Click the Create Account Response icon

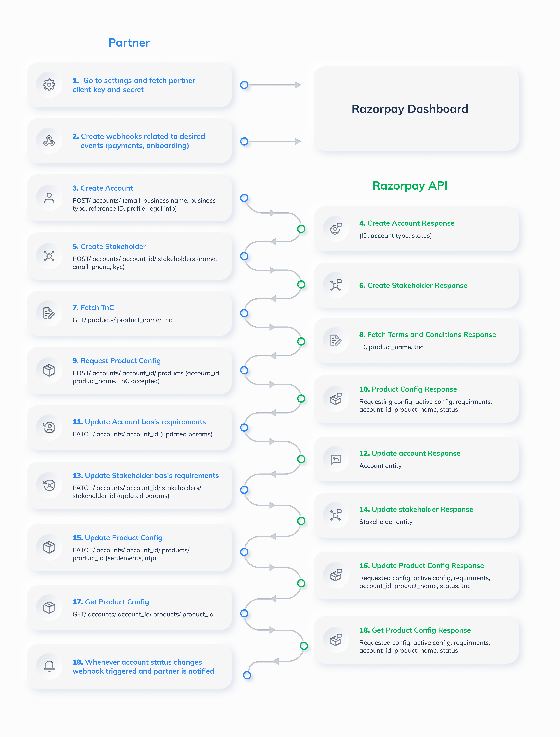336,229
